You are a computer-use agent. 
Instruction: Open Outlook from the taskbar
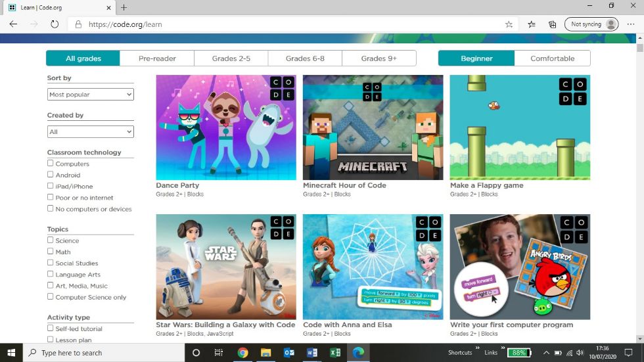tap(288, 353)
